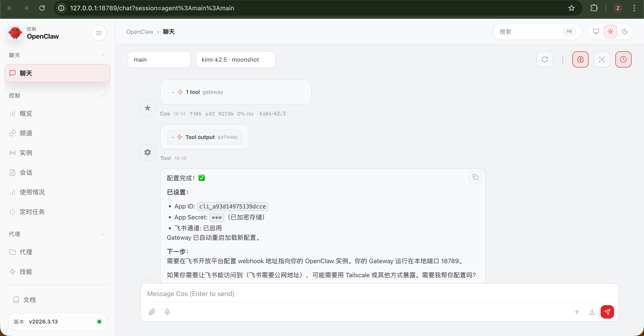Click the ↓82 output token count
The height and width of the screenshot is (336, 644).
210,114
